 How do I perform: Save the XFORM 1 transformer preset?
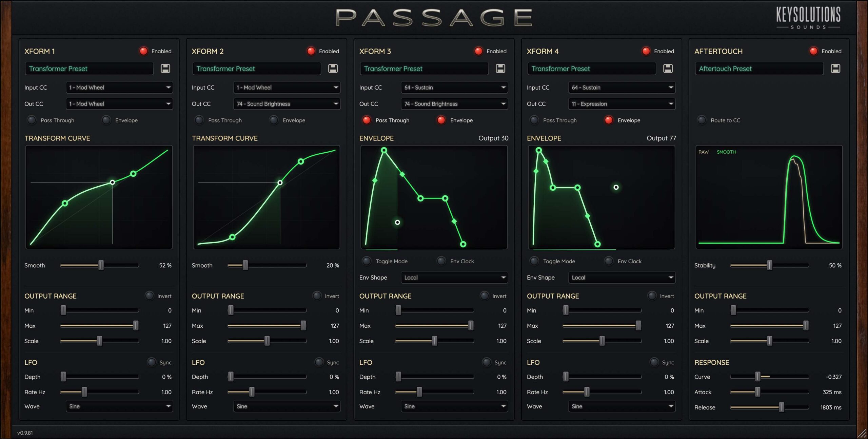tap(165, 69)
